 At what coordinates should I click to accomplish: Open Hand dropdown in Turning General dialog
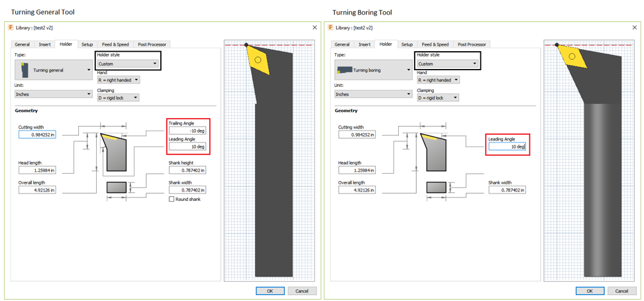pos(119,80)
